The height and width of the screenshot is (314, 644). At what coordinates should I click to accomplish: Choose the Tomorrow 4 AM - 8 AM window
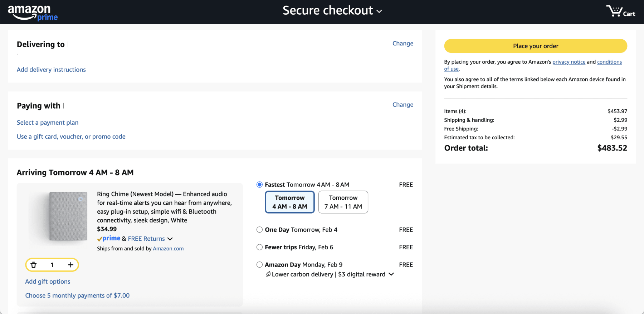pos(290,202)
